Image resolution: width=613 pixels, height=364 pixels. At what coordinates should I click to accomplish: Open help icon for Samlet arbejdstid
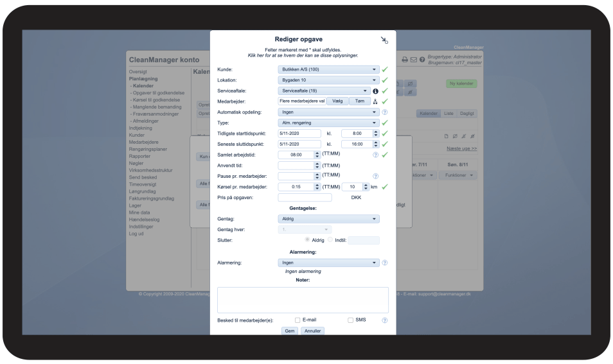point(375,155)
